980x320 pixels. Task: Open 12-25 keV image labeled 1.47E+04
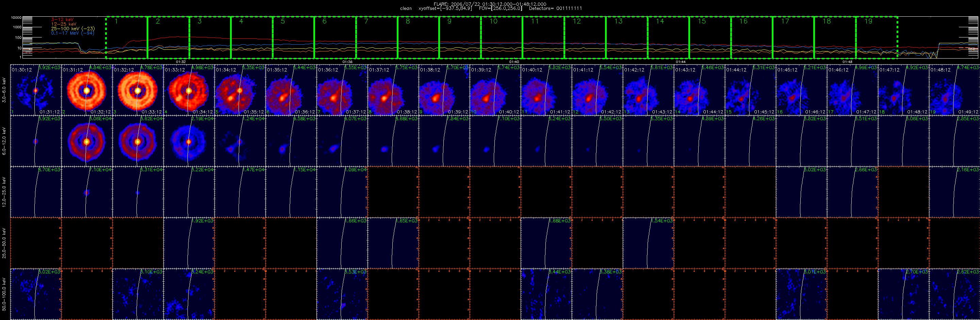[240, 192]
